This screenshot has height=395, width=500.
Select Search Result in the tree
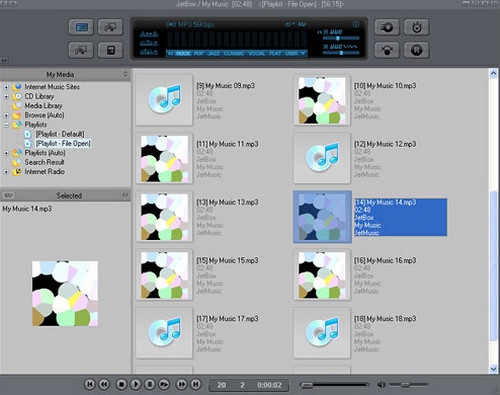tap(45, 162)
